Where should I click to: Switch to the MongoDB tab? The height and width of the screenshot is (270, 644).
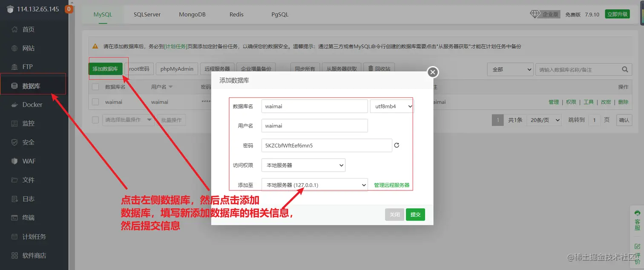click(192, 14)
